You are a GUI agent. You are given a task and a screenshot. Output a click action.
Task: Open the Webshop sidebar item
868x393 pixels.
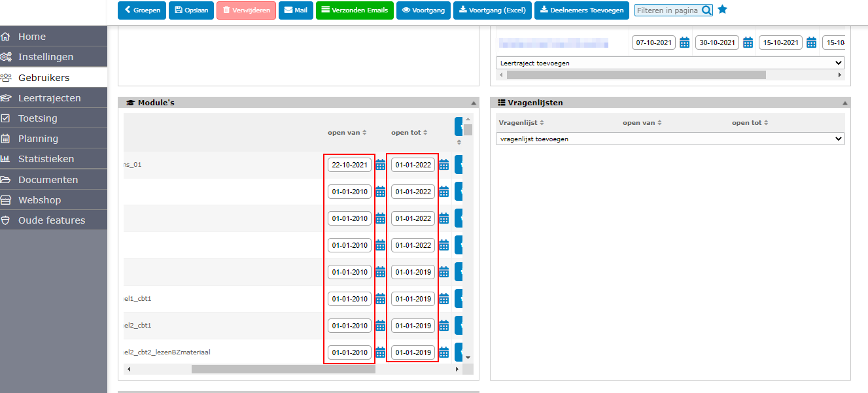pos(39,200)
